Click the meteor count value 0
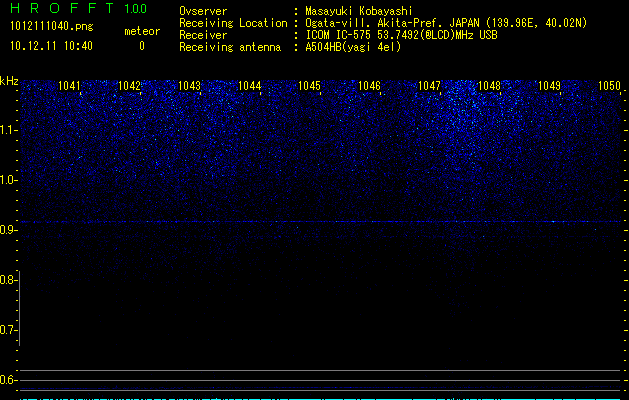Image resolution: width=629 pixels, height=400 pixels. pos(142,46)
